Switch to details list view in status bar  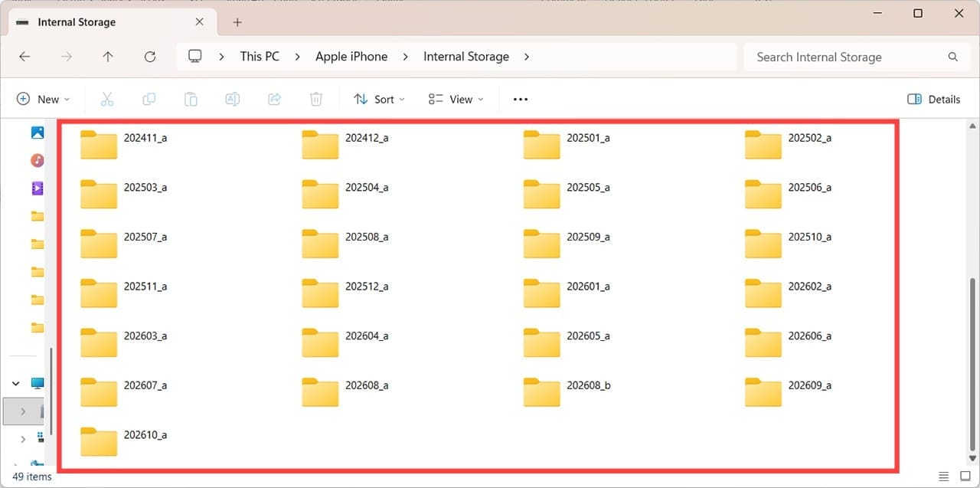click(944, 477)
